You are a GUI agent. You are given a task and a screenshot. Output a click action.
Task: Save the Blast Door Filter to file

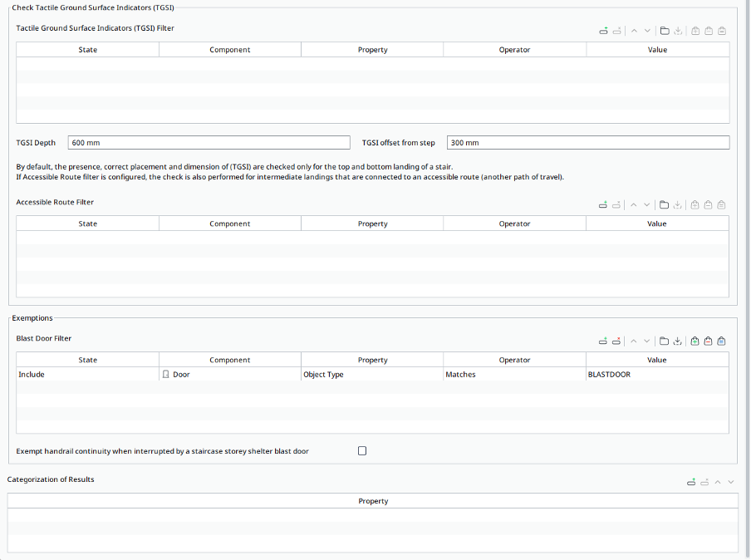pyautogui.click(x=678, y=341)
